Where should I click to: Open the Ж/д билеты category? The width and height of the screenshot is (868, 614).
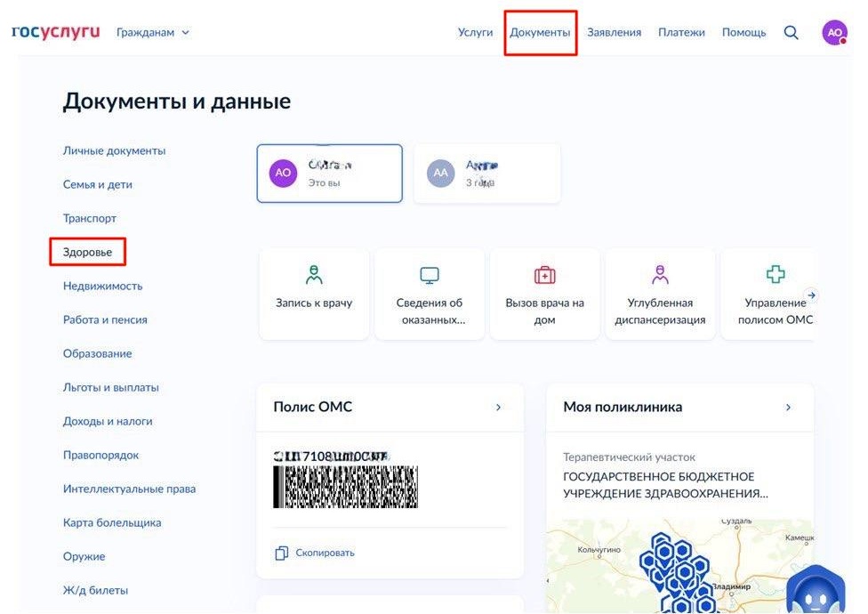[x=94, y=590]
